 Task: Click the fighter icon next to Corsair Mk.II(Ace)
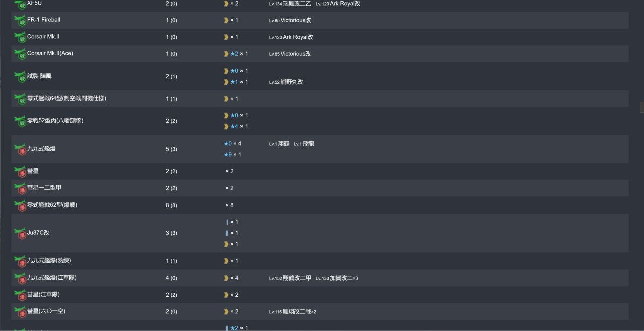pos(20,54)
